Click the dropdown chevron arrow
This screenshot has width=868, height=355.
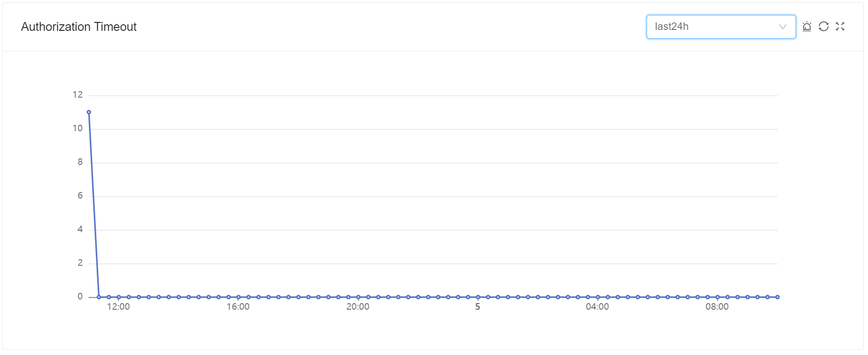point(783,27)
